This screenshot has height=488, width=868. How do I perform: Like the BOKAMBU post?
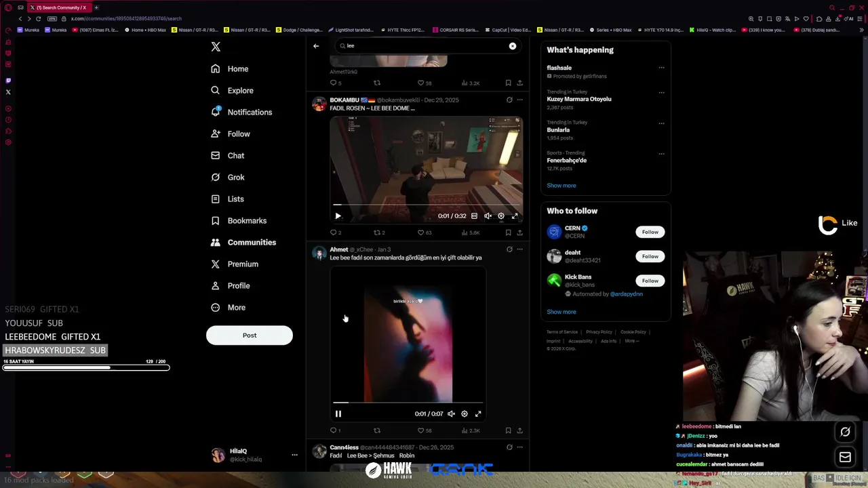pos(424,232)
